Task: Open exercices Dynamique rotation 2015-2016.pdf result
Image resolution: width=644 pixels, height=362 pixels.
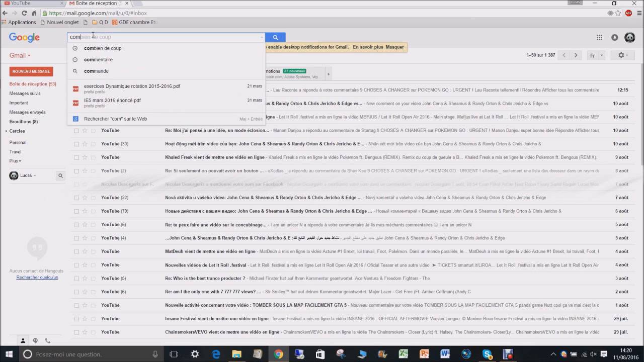Action: click(x=166, y=88)
